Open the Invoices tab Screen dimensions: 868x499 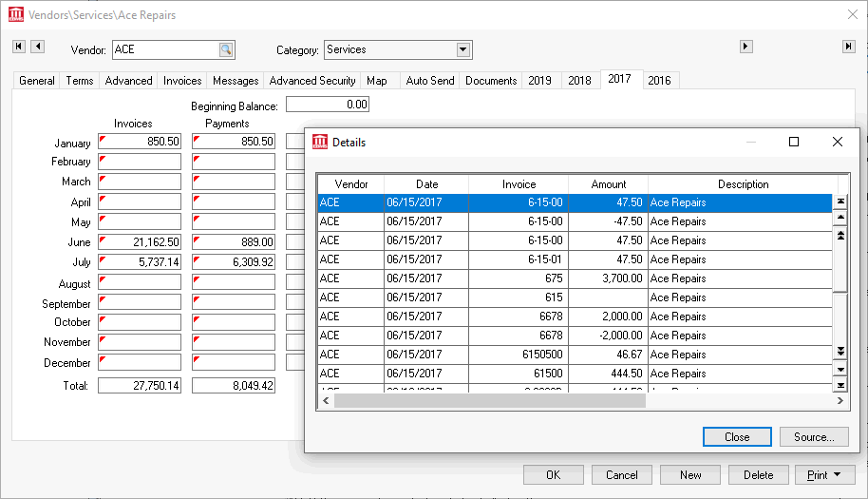click(x=182, y=81)
